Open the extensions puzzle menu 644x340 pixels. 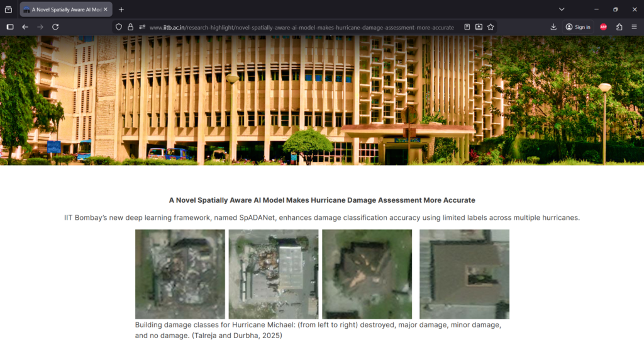(x=619, y=27)
